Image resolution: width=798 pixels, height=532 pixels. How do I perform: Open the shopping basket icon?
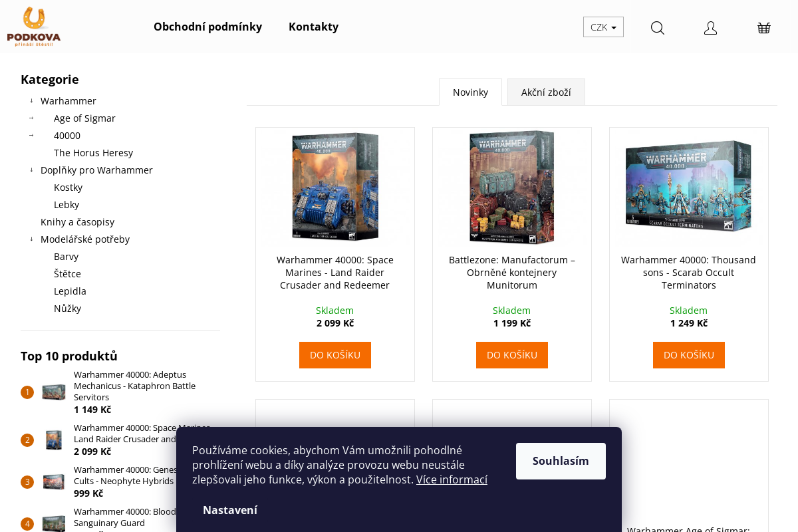click(x=763, y=27)
